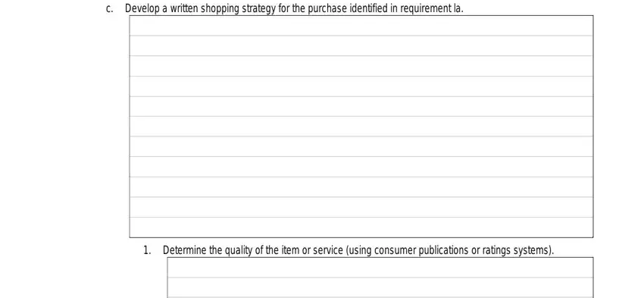Click the words 'requirement la' in heading
The image size is (644, 298).
tap(431, 8)
